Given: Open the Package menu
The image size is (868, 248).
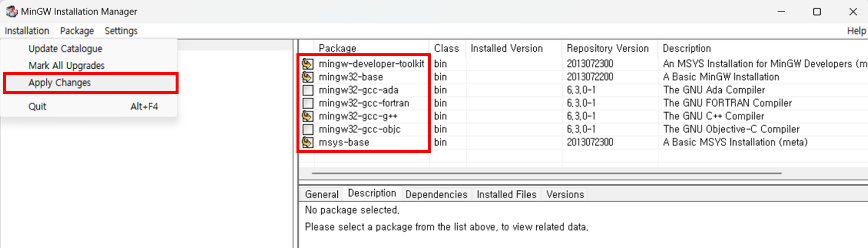Looking at the screenshot, I should 77,31.
